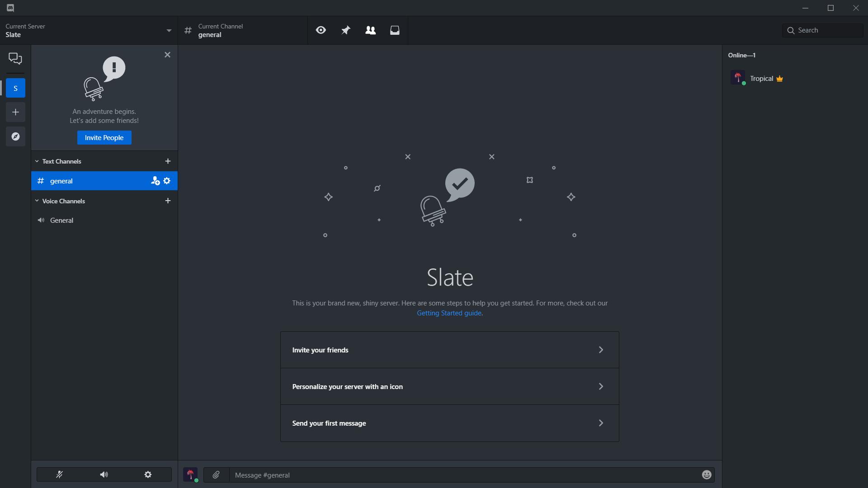Click the attach file paperclip icon

tap(217, 475)
